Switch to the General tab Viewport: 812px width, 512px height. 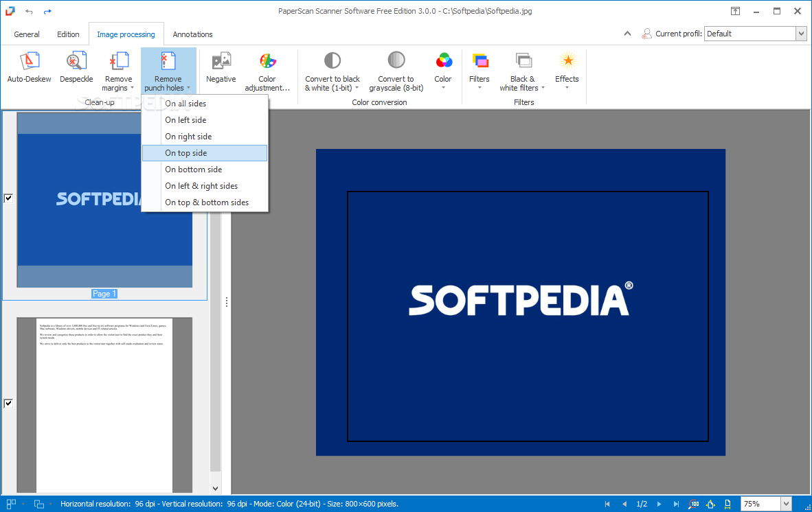click(x=26, y=34)
